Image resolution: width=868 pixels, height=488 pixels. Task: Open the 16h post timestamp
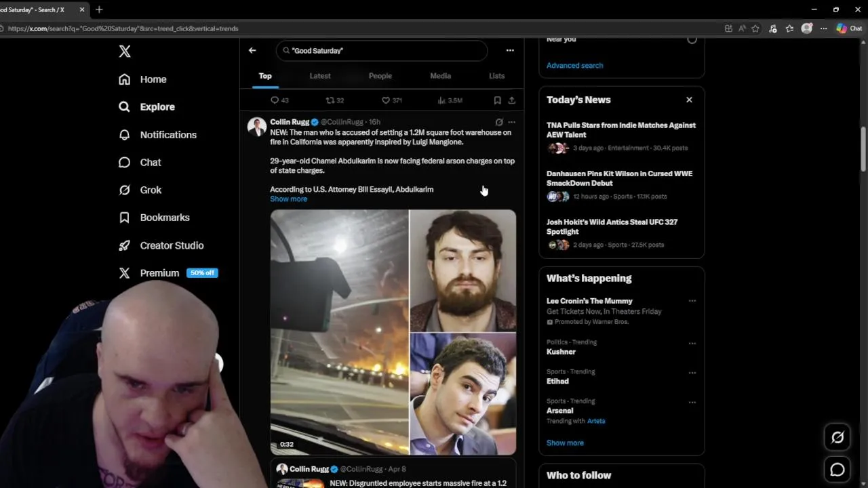374,122
